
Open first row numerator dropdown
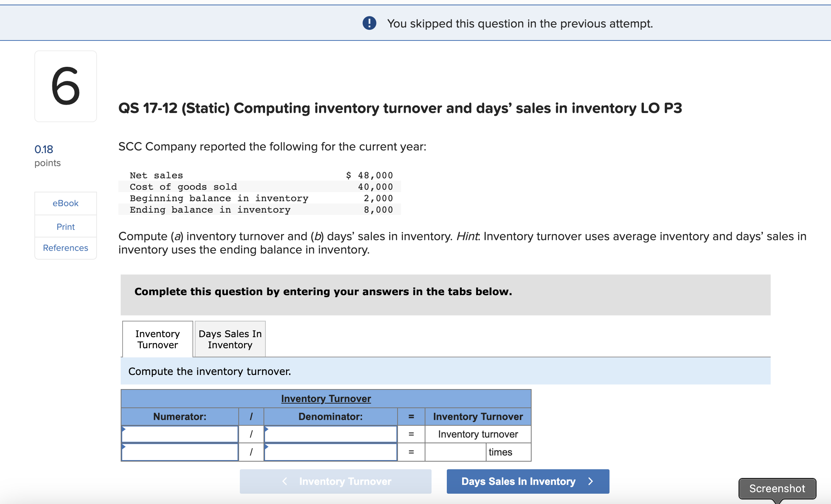click(x=180, y=434)
